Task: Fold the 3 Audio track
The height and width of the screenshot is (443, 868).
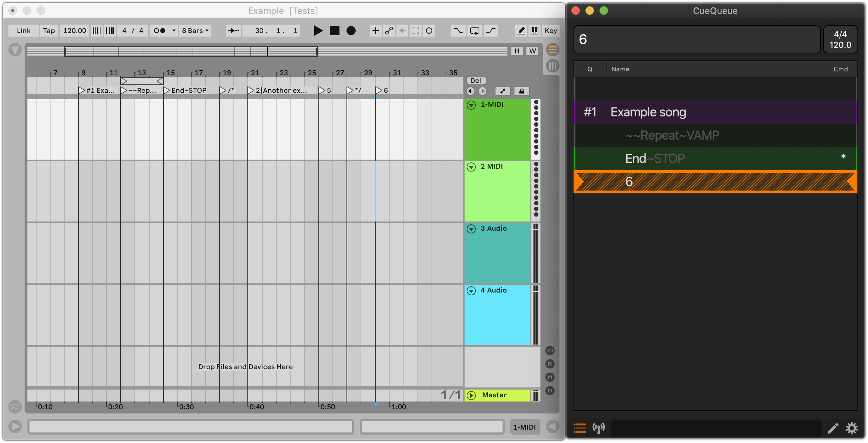Action: click(x=471, y=229)
